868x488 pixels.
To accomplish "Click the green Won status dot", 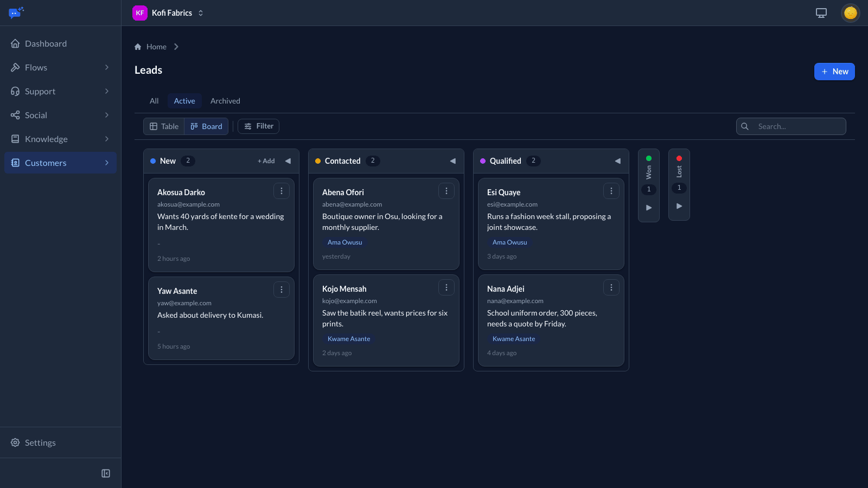I will (x=649, y=158).
